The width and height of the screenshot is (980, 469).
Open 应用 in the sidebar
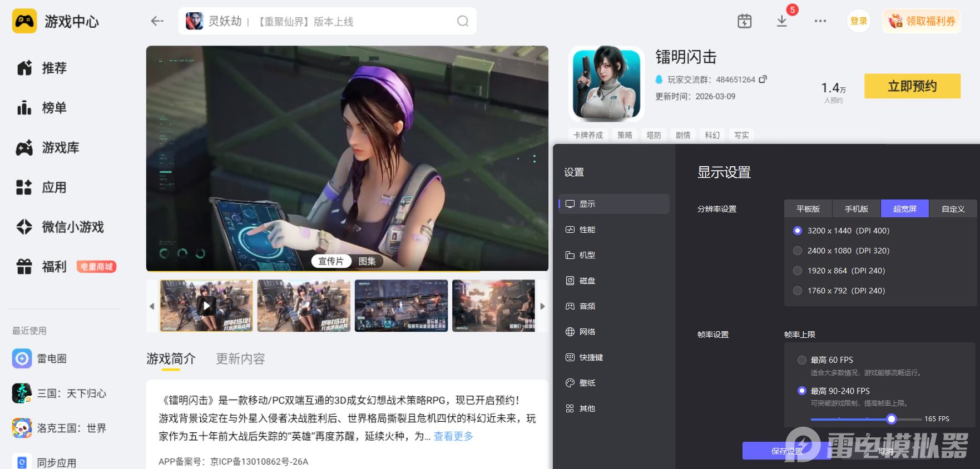coord(42,187)
